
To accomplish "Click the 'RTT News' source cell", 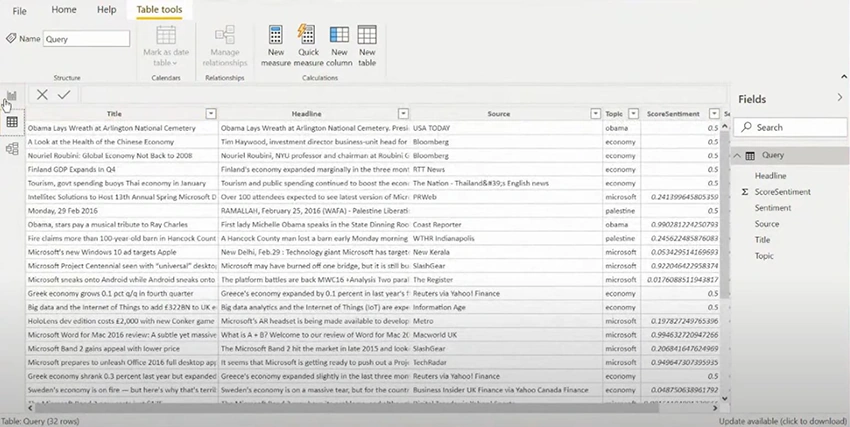I will (506, 169).
